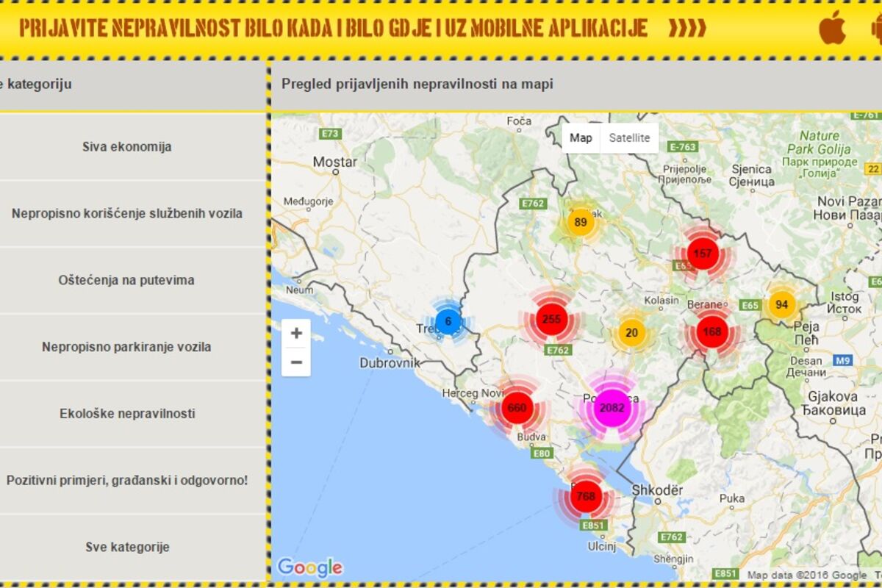Open the red 168 cluster marker

(x=711, y=331)
